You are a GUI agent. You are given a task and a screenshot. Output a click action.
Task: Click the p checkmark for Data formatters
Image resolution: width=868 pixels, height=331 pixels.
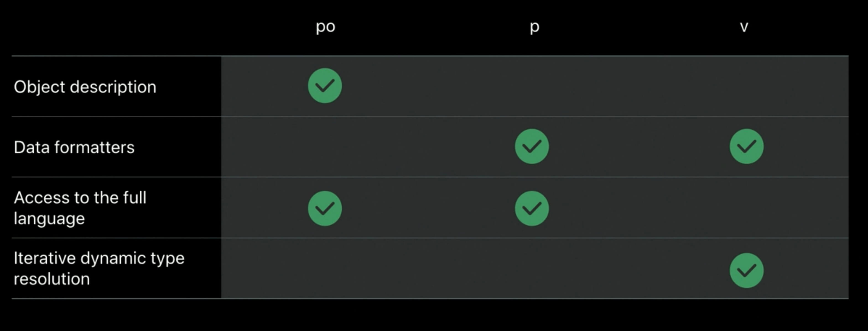tap(532, 146)
